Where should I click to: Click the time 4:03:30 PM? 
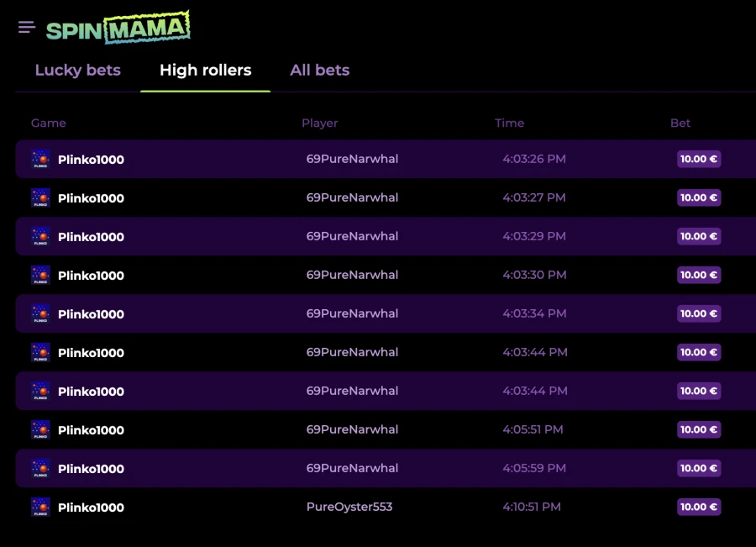535,275
